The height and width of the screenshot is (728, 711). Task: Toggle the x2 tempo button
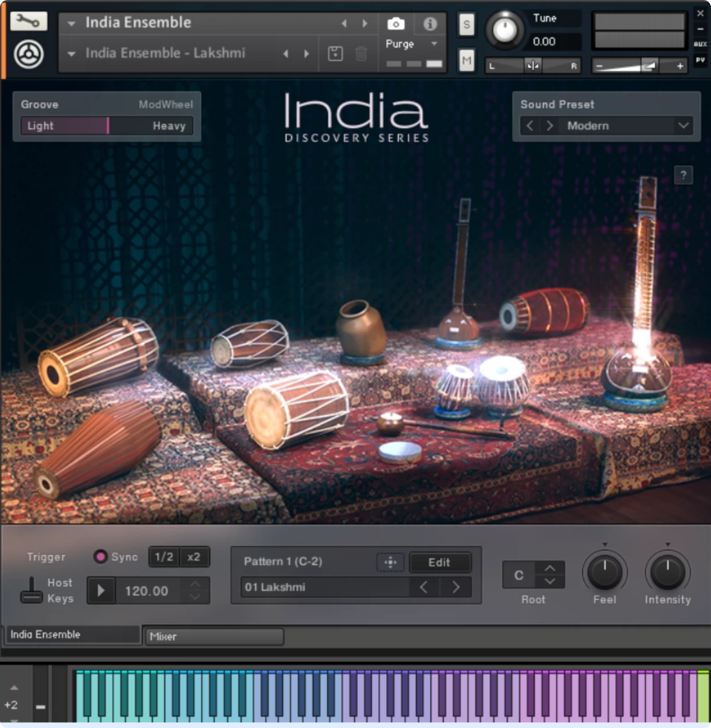coord(194,557)
